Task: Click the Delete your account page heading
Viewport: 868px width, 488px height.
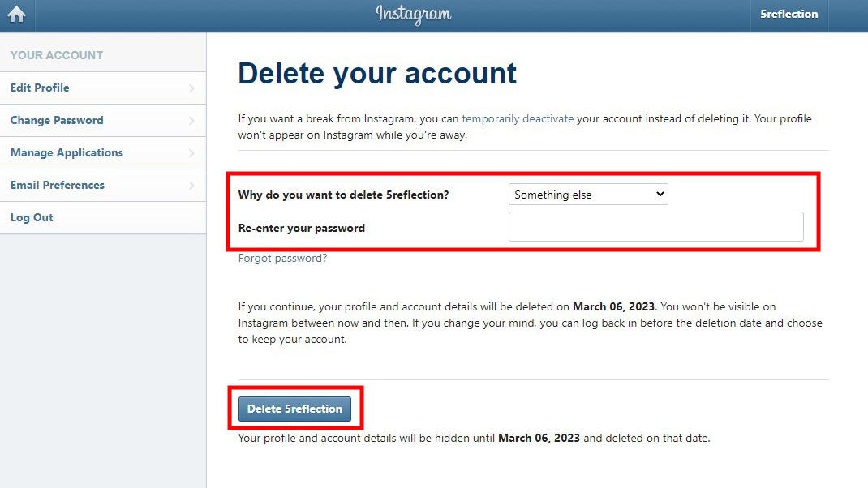Action: [x=377, y=73]
